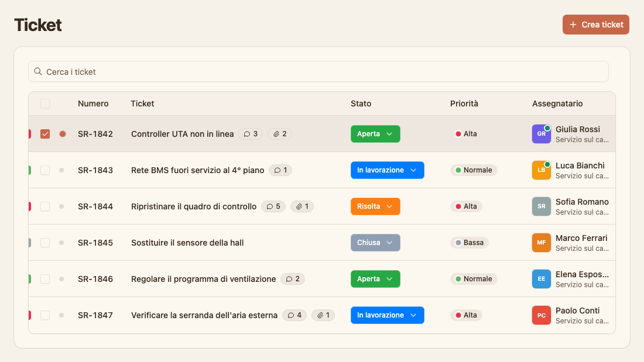The height and width of the screenshot is (362, 644).
Task: Click ticket number SR-1845
Action: (x=95, y=243)
